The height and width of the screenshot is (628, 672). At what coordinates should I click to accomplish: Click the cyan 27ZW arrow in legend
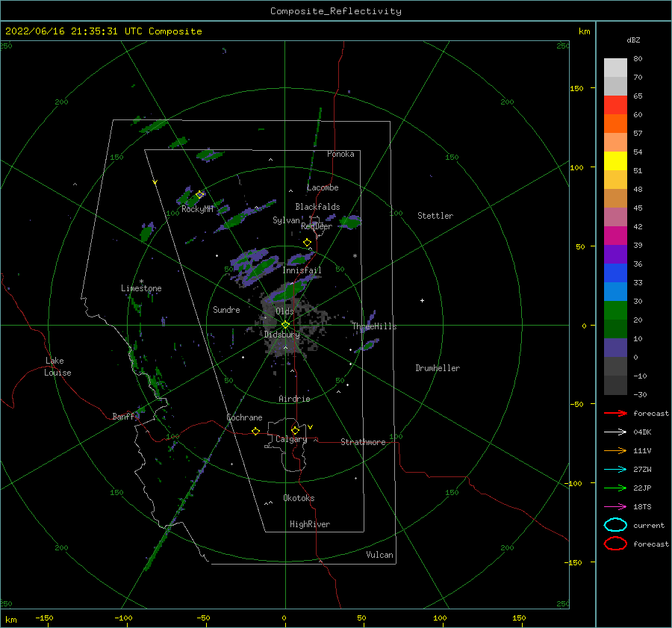615,470
